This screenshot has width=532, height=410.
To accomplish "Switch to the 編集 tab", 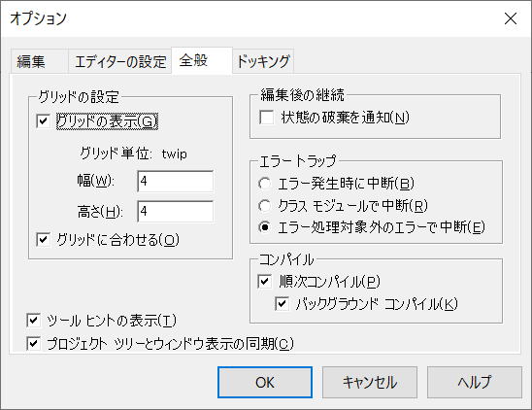I will click(40, 62).
